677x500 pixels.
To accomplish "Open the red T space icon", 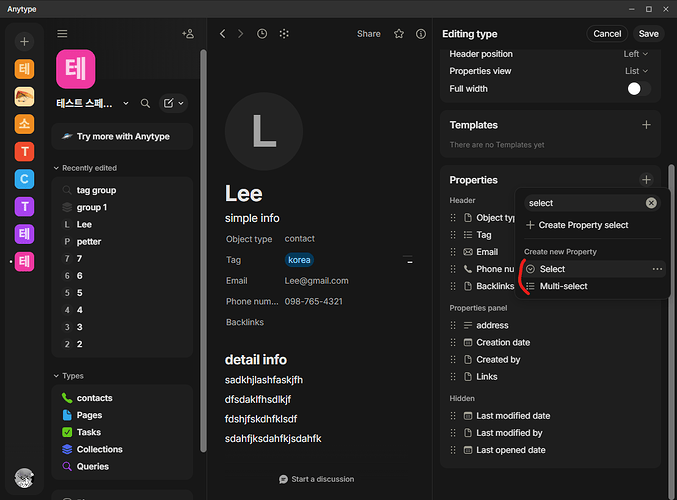I will [x=24, y=152].
